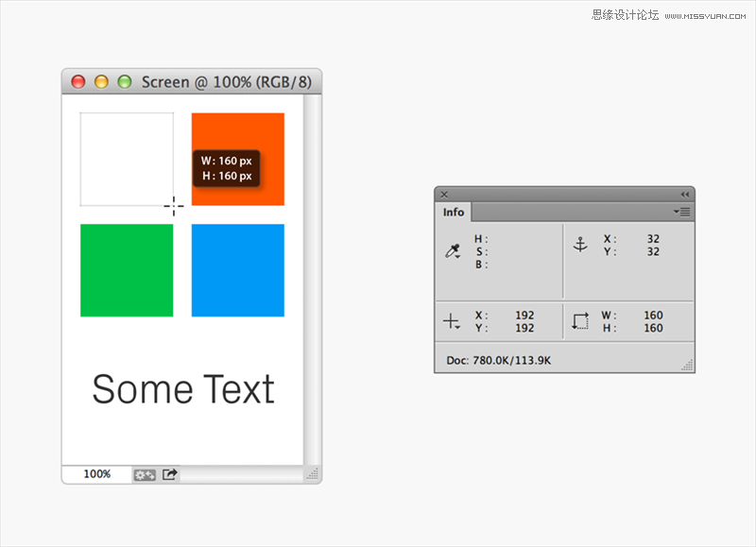This screenshot has height=547, width=756.
Task: Zoom the Screen window with green button
Action: 125,82
